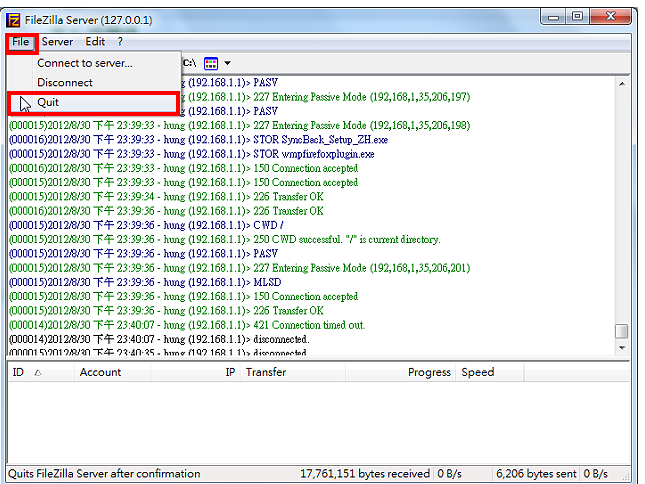Click Passive Mode line ending 206,201

[x=239, y=268]
